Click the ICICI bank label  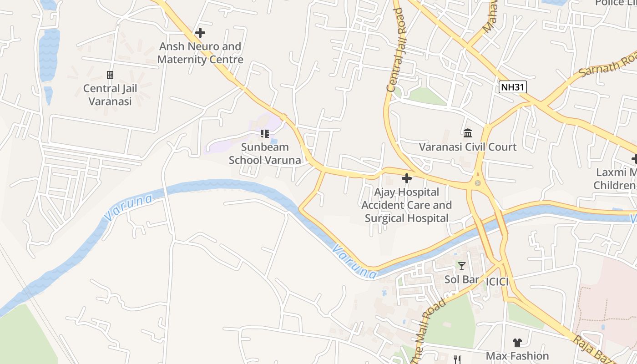pos(497,282)
